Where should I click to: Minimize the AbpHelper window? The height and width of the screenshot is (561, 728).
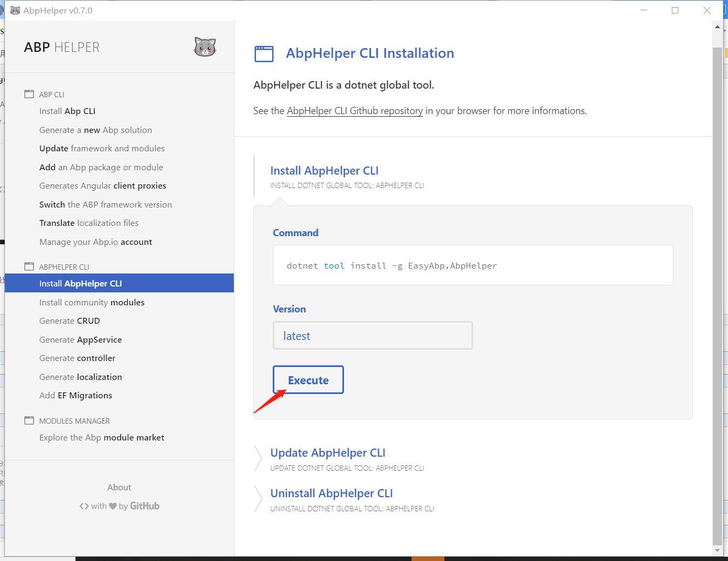[x=644, y=10]
